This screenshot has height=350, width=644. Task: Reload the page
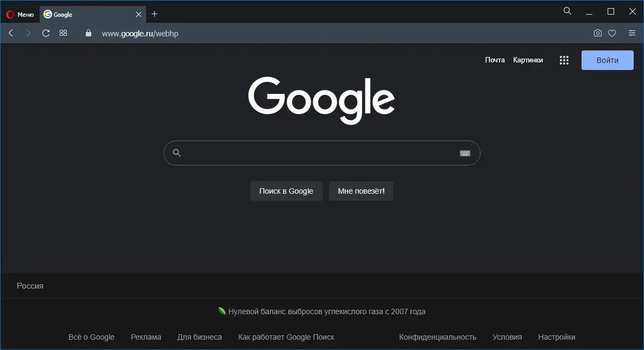(46, 33)
